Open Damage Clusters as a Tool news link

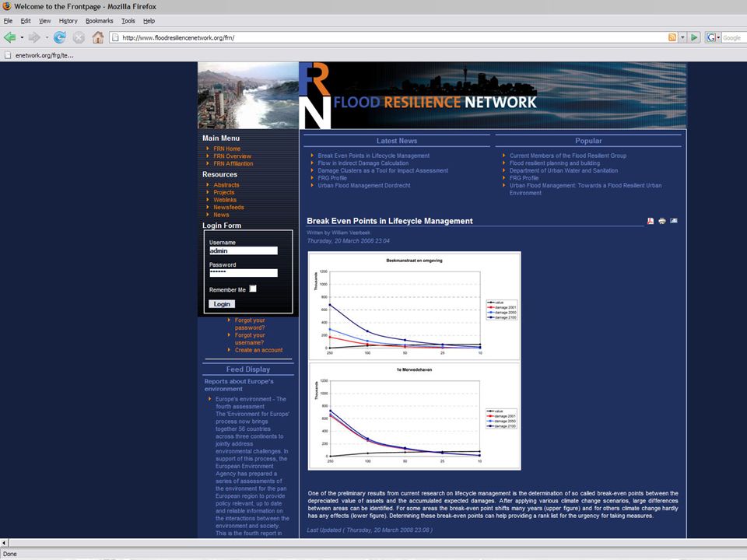(x=383, y=170)
